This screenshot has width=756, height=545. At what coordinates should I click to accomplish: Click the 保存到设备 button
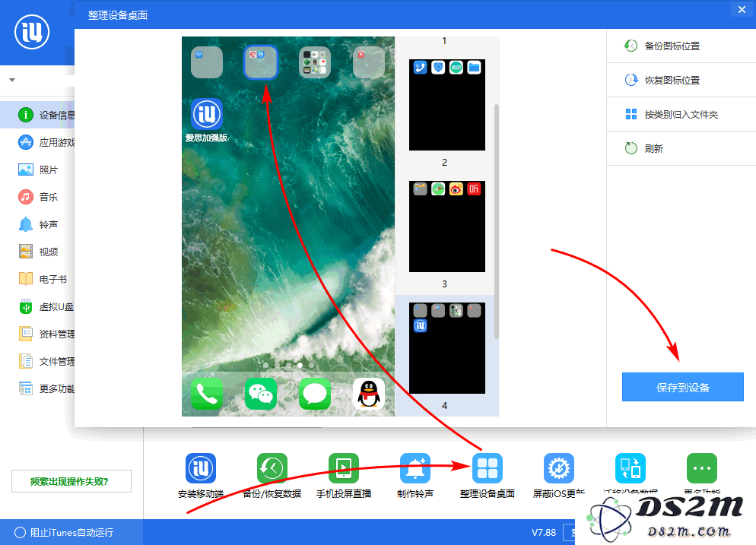(x=683, y=387)
